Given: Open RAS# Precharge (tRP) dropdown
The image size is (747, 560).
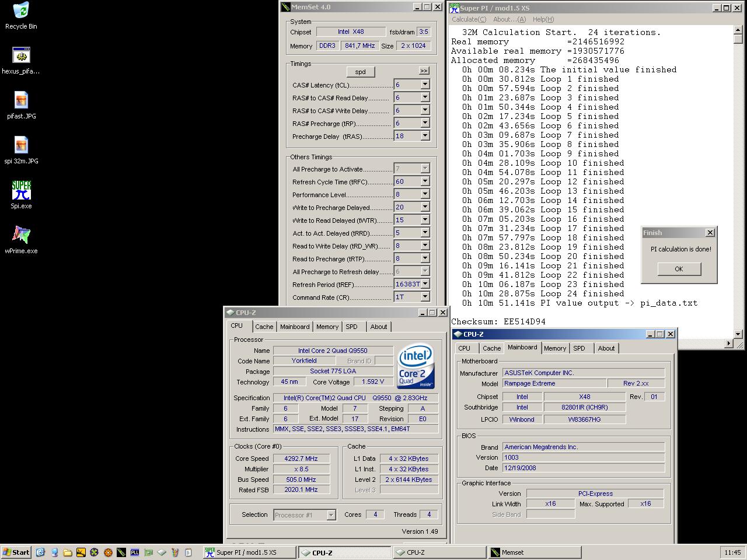Looking at the screenshot, I should [425, 123].
